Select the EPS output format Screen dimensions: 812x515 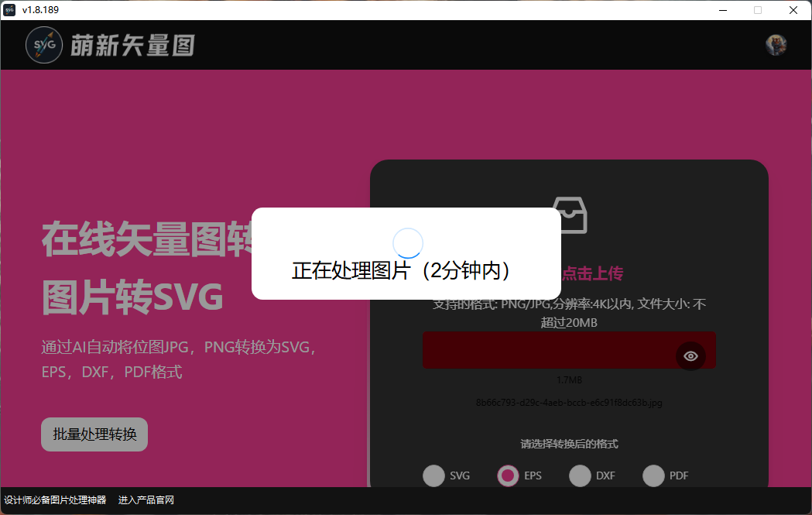pos(507,476)
